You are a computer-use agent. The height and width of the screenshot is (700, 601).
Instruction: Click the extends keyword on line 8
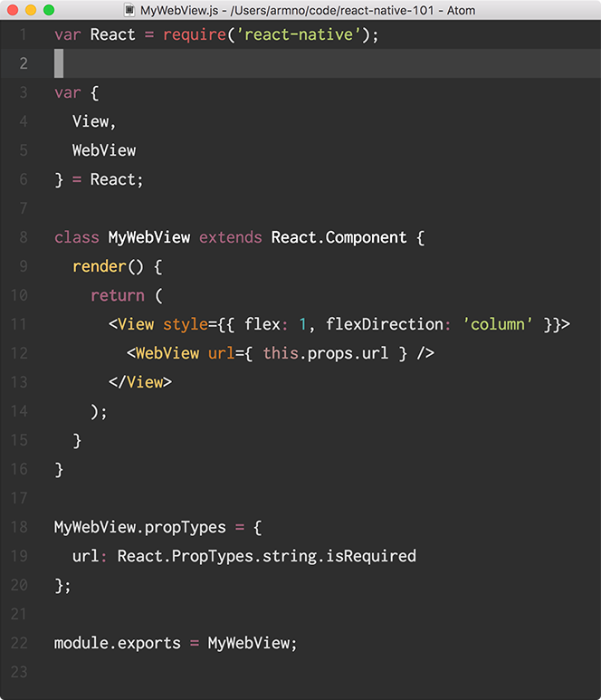click(x=231, y=237)
